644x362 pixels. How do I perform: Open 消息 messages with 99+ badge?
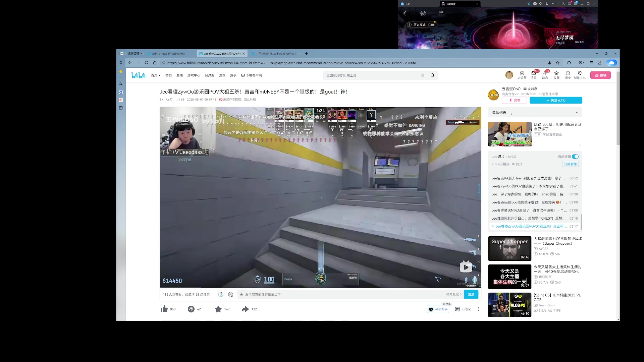[534, 75]
